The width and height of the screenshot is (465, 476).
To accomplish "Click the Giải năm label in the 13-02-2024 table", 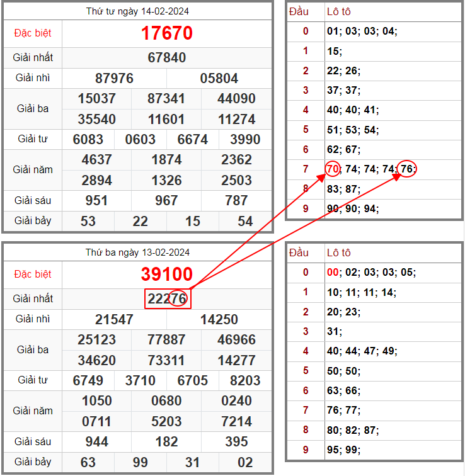I will 33,411.
